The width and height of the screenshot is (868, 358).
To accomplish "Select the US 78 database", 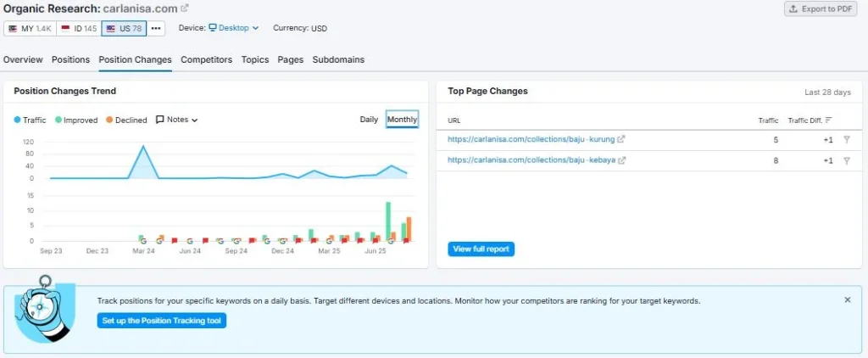I will 124,28.
